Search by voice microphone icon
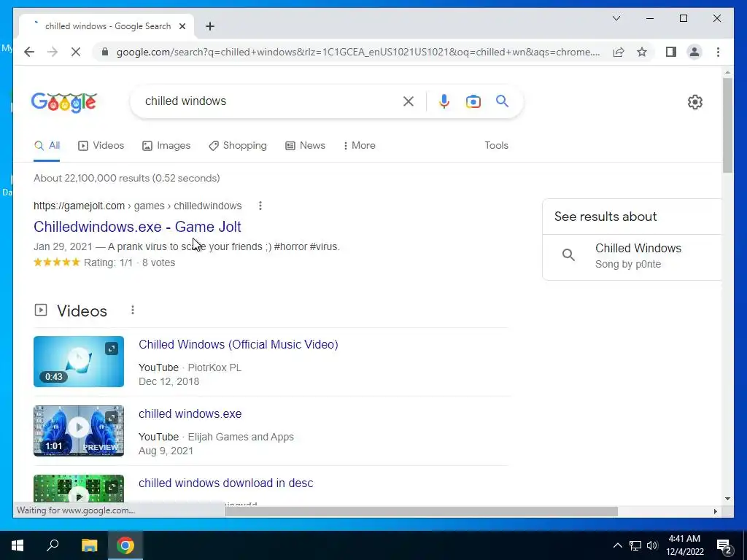Viewport: 747px width, 560px height. (x=444, y=101)
